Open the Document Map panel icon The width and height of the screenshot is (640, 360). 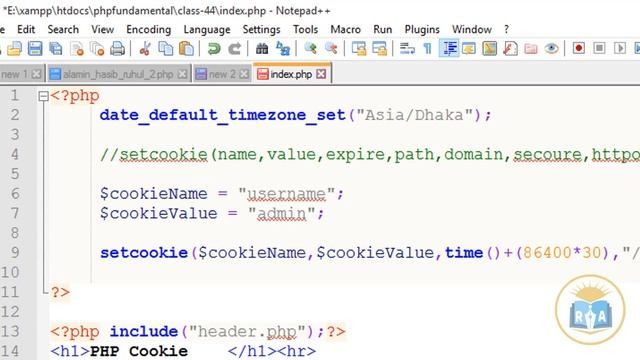click(489, 49)
